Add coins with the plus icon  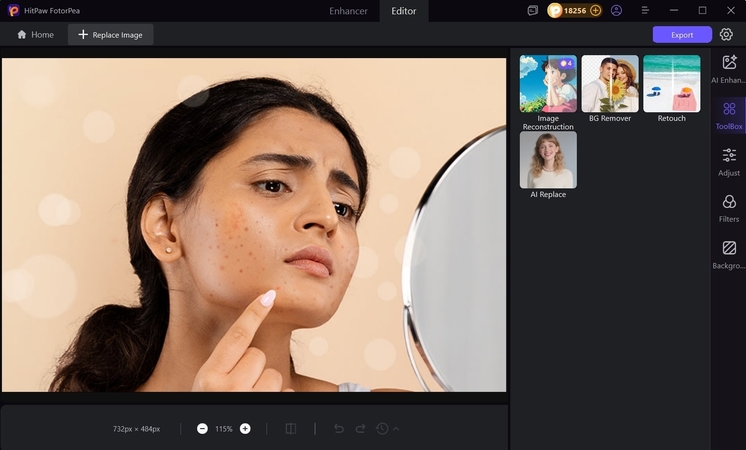click(x=595, y=10)
